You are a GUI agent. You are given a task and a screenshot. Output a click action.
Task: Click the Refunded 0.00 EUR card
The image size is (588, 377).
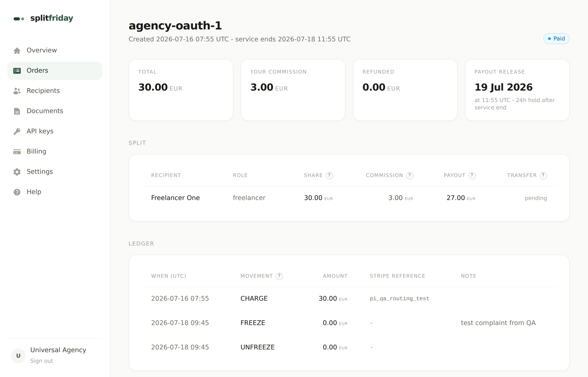(405, 90)
